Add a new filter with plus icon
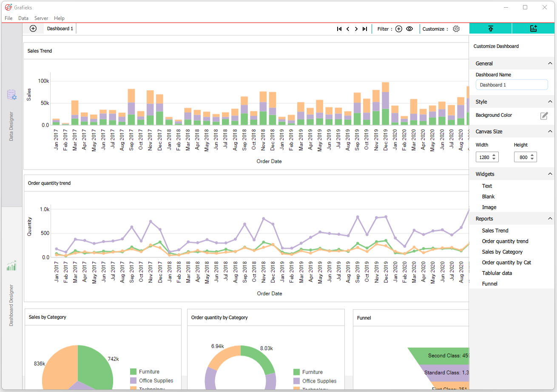The width and height of the screenshot is (557, 392). (x=399, y=29)
